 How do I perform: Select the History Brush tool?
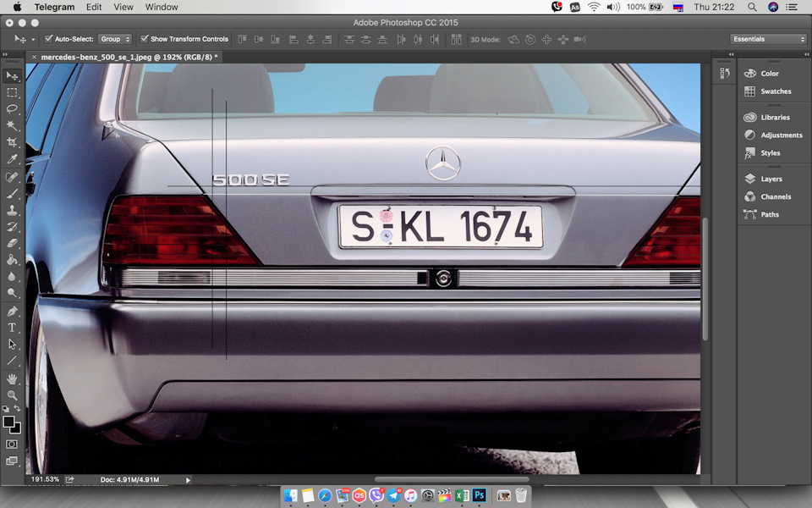click(x=11, y=227)
